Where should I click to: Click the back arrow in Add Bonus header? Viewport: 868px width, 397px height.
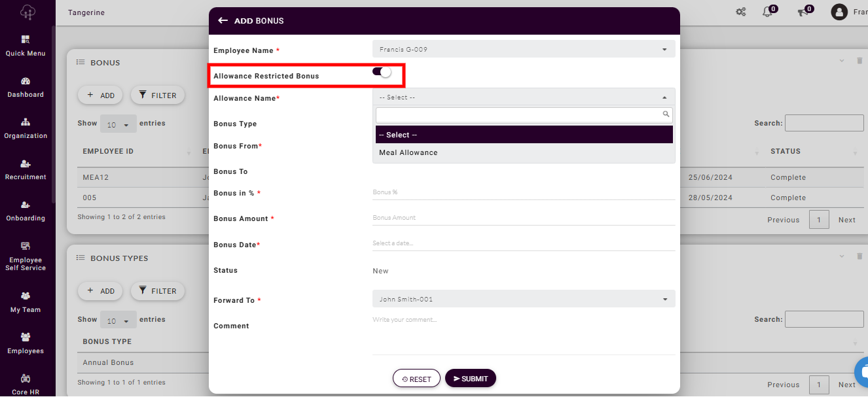tap(223, 21)
